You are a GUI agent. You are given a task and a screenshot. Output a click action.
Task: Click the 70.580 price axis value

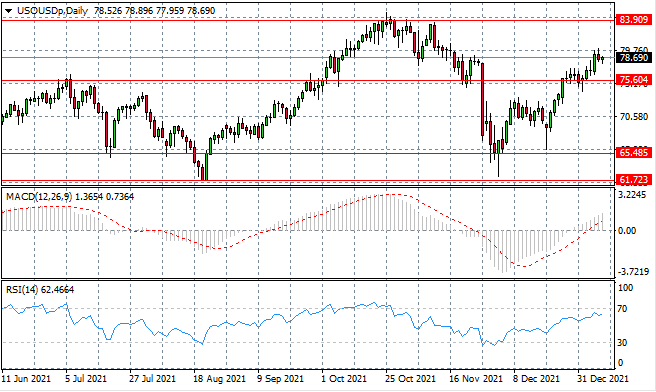tap(633, 117)
